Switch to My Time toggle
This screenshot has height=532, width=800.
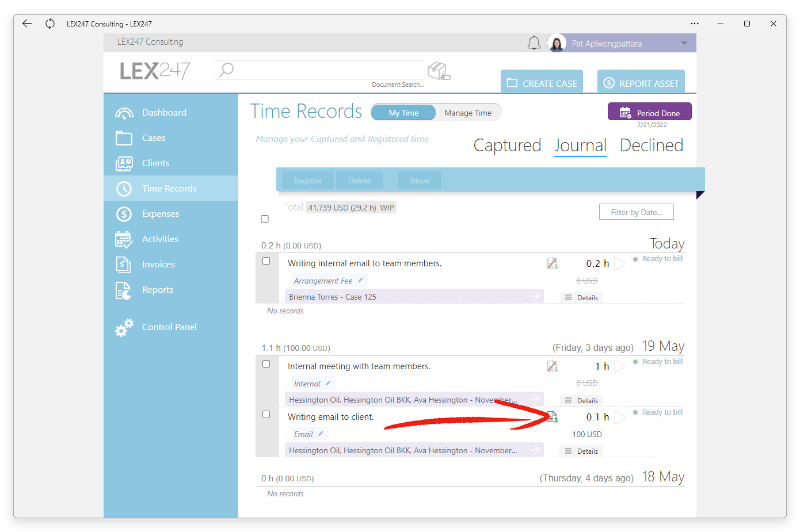point(403,113)
